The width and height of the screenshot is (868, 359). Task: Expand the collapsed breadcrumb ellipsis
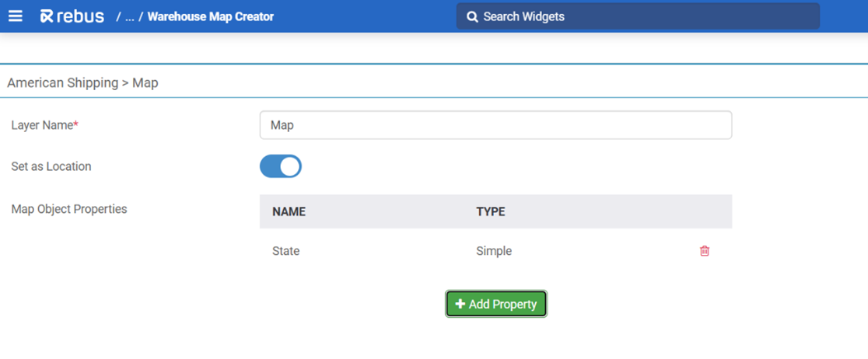coord(129,16)
